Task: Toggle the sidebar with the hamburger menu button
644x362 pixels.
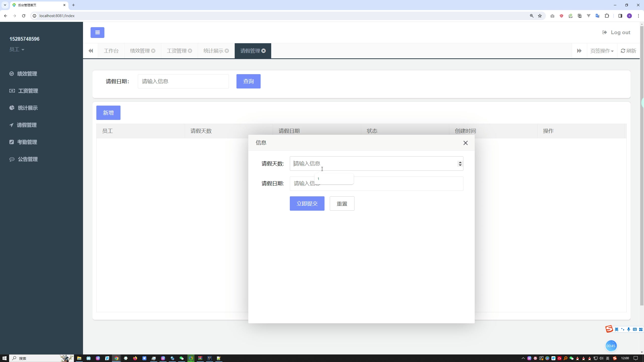Action: pyautogui.click(x=97, y=32)
